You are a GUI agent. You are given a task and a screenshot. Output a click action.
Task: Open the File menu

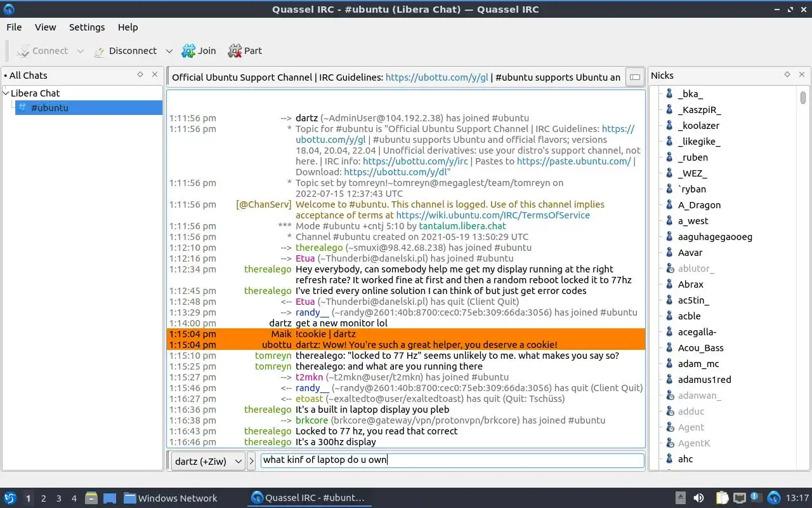click(14, 27)
